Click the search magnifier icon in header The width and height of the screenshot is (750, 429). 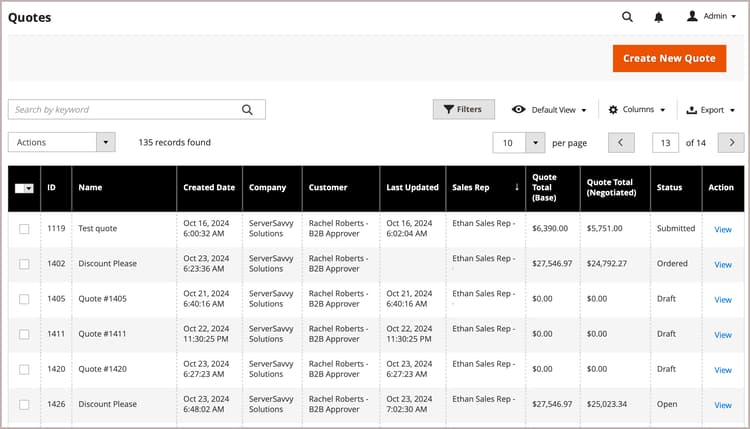(x=627, y=17)
